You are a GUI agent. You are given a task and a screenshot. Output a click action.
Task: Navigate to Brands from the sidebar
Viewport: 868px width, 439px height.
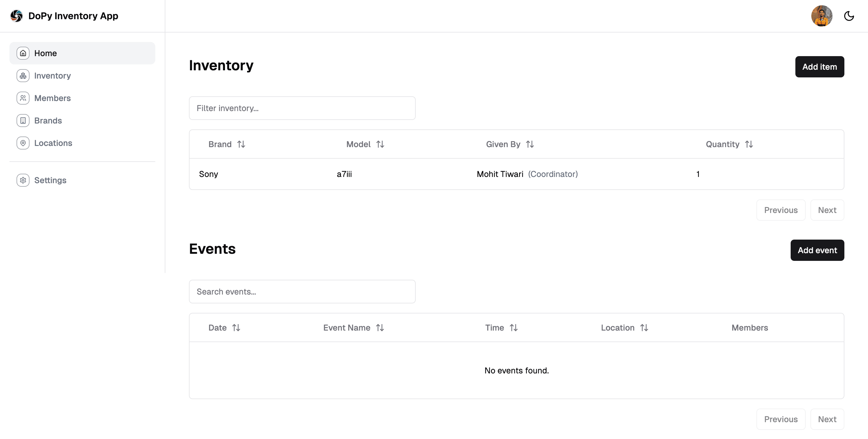48,120
